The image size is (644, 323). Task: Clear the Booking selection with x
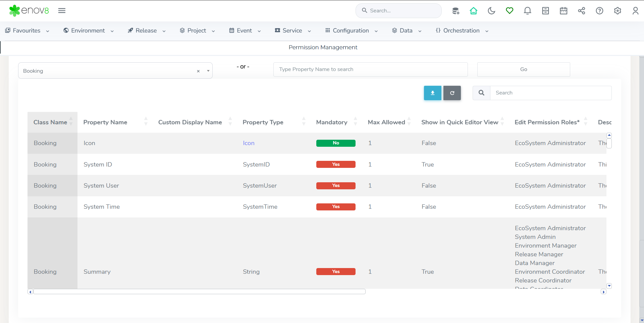[198, 71]
